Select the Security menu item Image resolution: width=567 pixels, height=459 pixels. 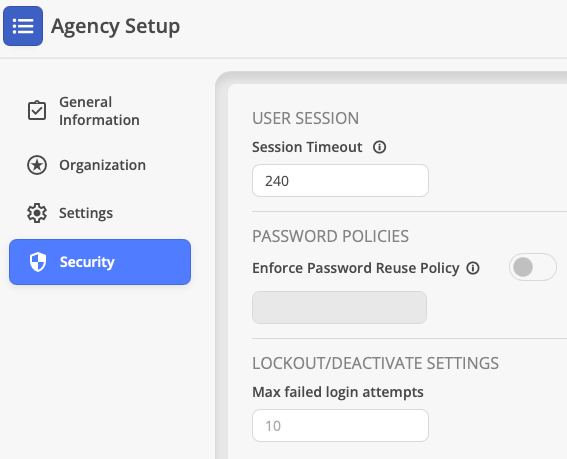point(100,262)
